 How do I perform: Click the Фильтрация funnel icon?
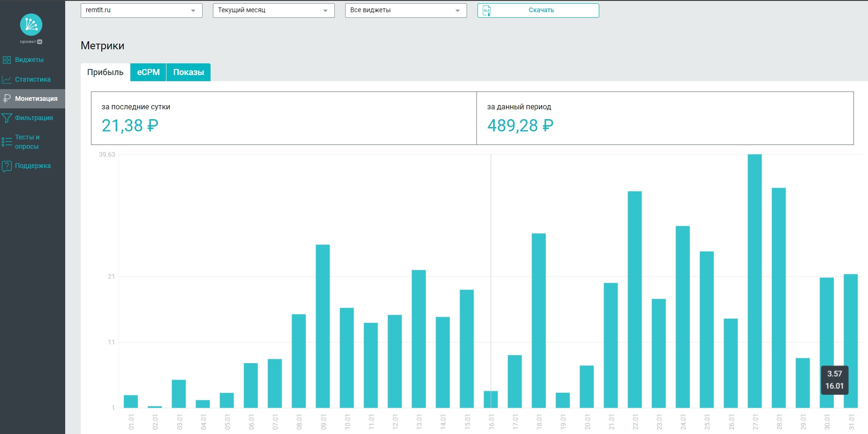click(x=7, y=118)
